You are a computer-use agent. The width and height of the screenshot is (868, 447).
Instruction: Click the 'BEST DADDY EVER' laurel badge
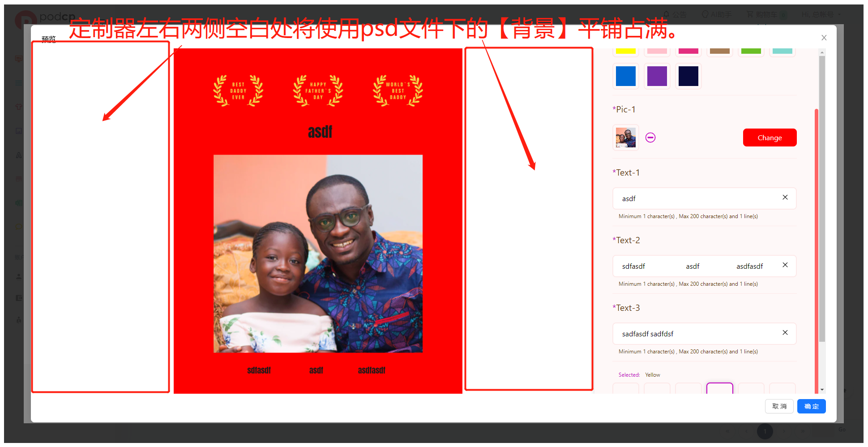(238, 90)
